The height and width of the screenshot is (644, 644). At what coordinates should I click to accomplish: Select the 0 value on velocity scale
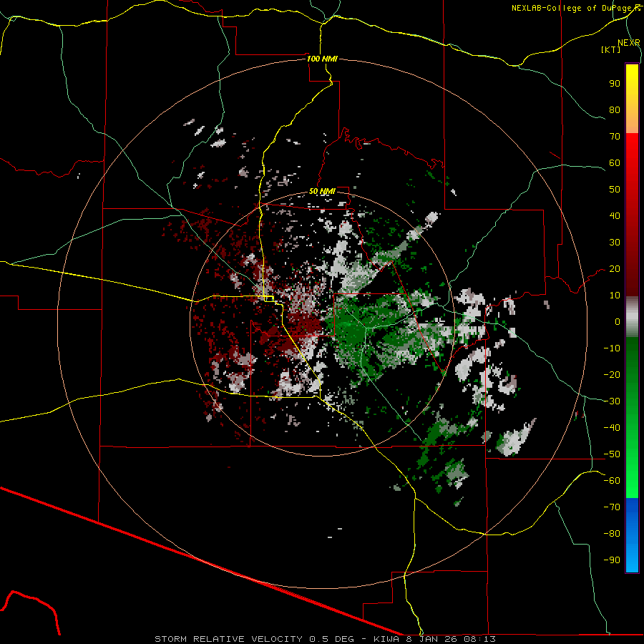coord(618,322)
